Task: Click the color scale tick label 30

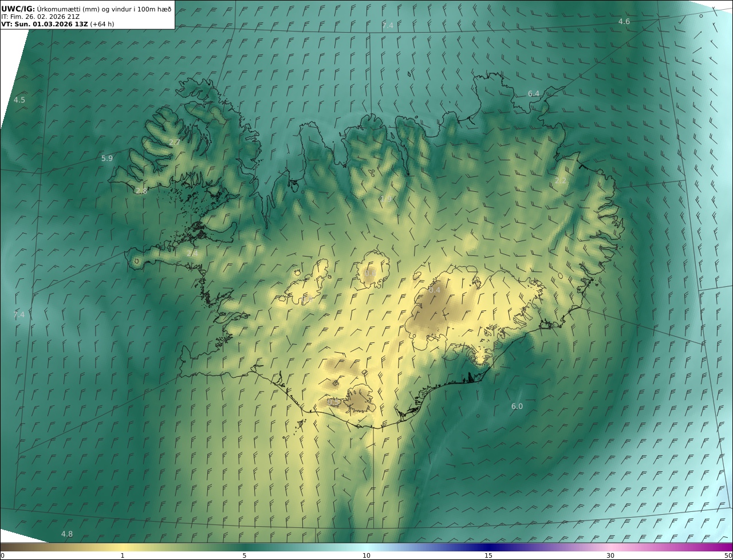Action: pos(610,555)
